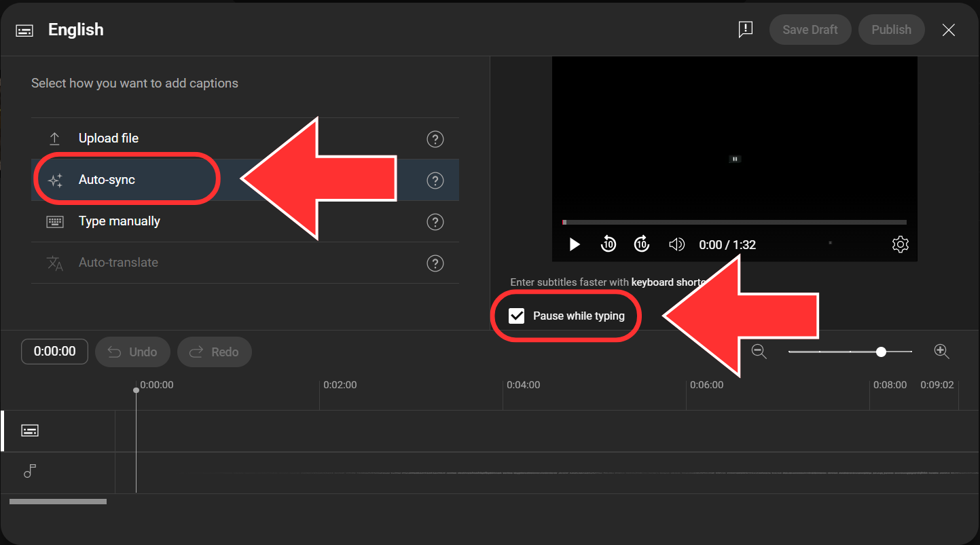Open help for Auto-translate option

[435, 263]
